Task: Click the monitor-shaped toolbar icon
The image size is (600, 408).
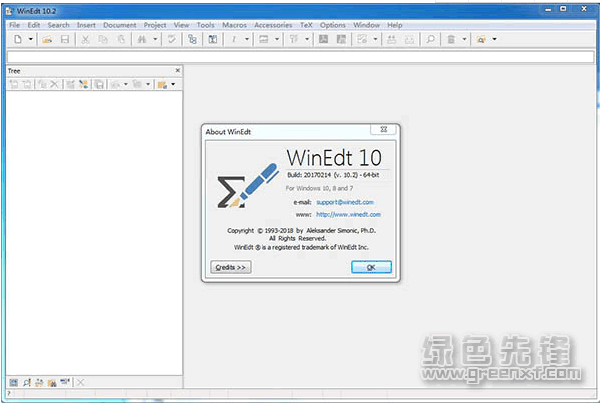Action: (264, 39)
